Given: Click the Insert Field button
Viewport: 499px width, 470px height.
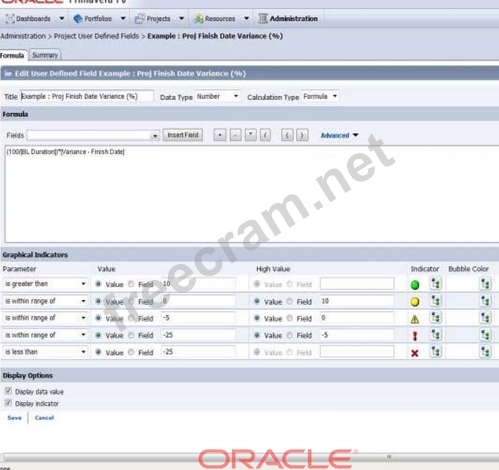Looking at the screenshot, I should (183, 135).
